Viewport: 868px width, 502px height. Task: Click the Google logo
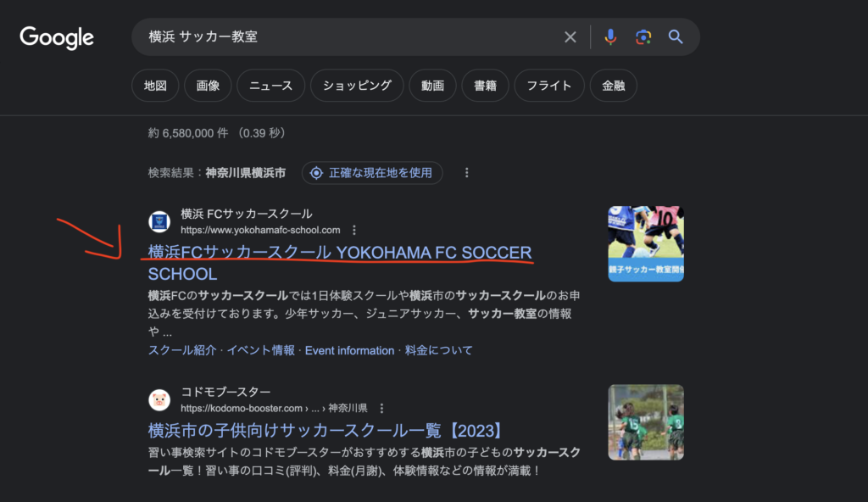pos(57,37)
